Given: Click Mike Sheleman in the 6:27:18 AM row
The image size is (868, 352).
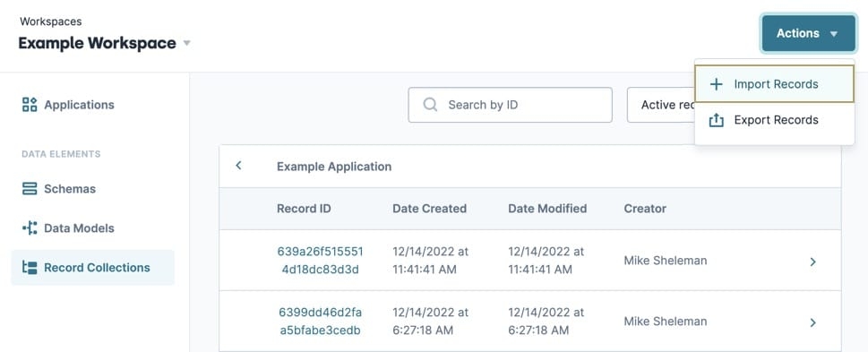Looking at the screenshot, I should pyautogui.click(x=666, y=322).
